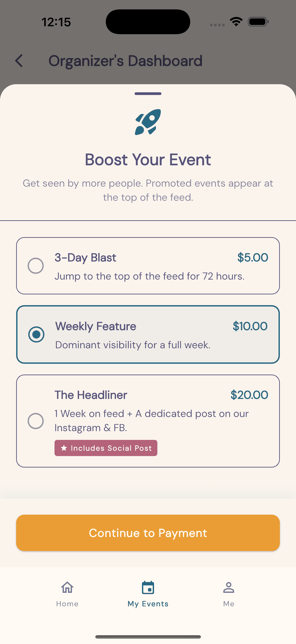
Task: Select The Headliner radio button
Action: pyautogui.click(x=36, y=421)
